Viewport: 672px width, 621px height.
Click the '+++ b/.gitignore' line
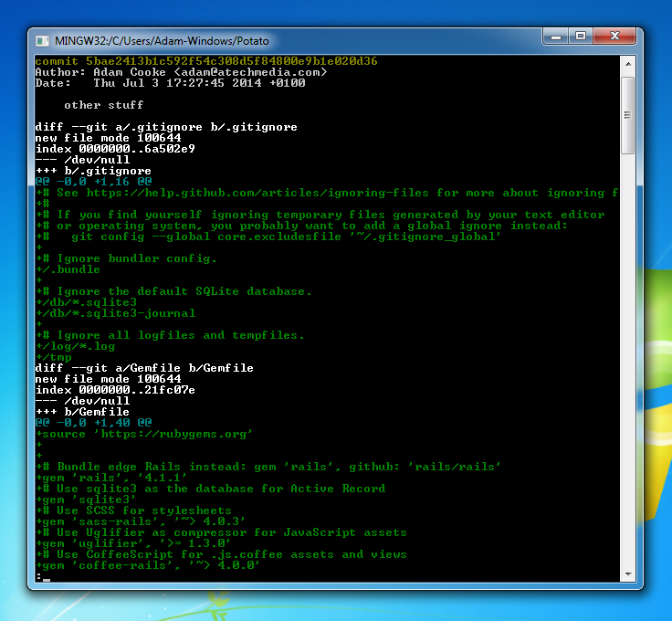click(93, 171)
